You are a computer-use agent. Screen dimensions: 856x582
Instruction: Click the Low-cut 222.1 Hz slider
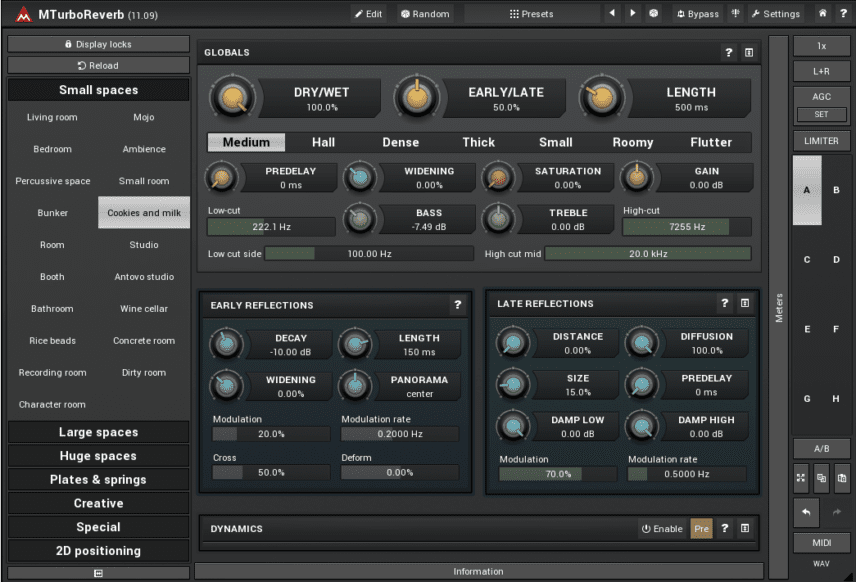click(x=271, y=227)
